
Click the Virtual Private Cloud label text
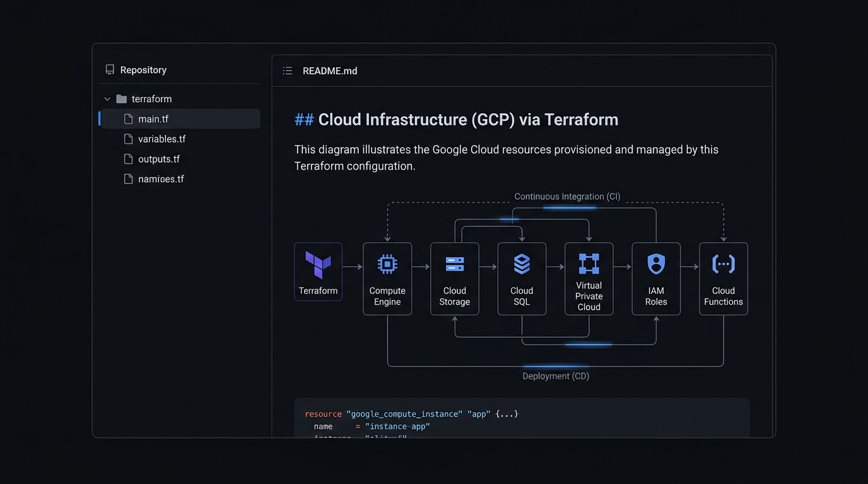[x=589, y=296]
